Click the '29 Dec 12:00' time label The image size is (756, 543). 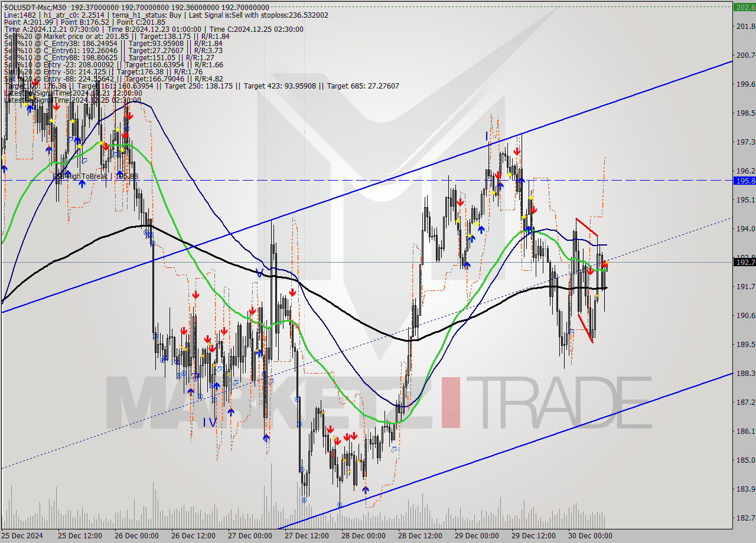pos(535,536)
